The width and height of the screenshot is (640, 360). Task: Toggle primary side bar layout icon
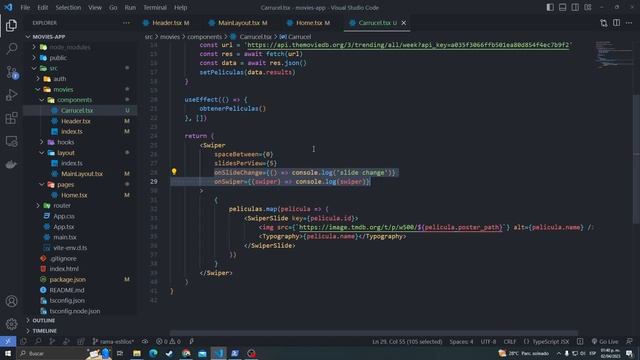[550, 7]
